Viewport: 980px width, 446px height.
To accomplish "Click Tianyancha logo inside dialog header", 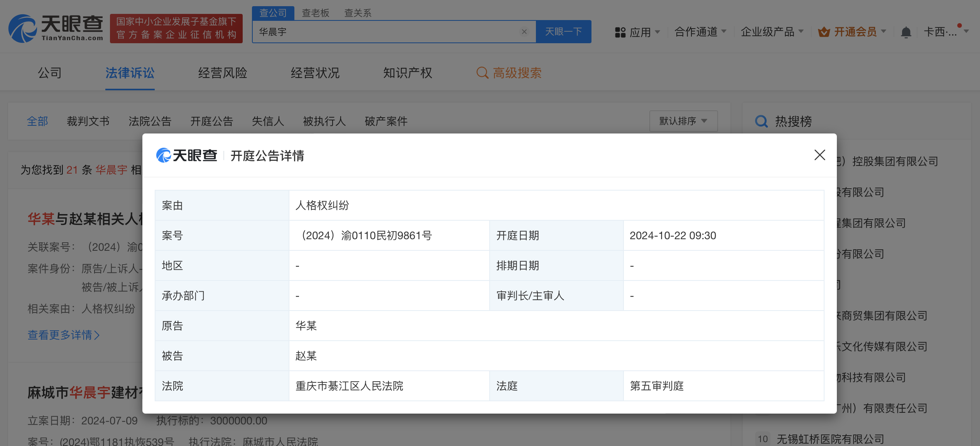I will pyautogui.click(x=187, y=155).
